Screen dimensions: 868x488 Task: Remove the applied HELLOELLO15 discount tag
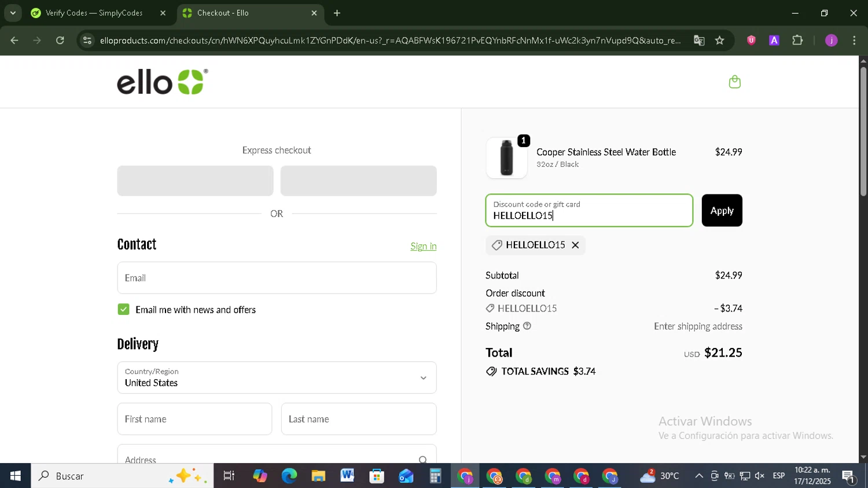pyautogui.click(x=575, y=245)
